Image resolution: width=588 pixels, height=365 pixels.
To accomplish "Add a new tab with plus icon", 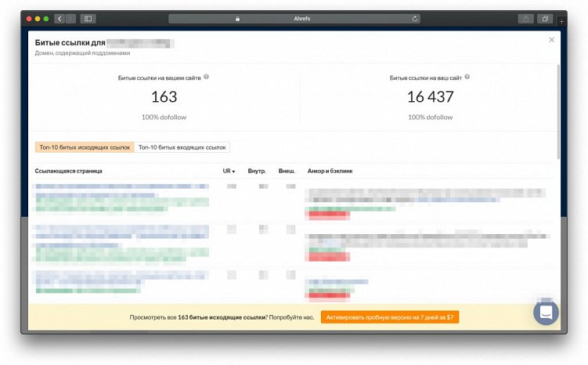I will 561,22.
